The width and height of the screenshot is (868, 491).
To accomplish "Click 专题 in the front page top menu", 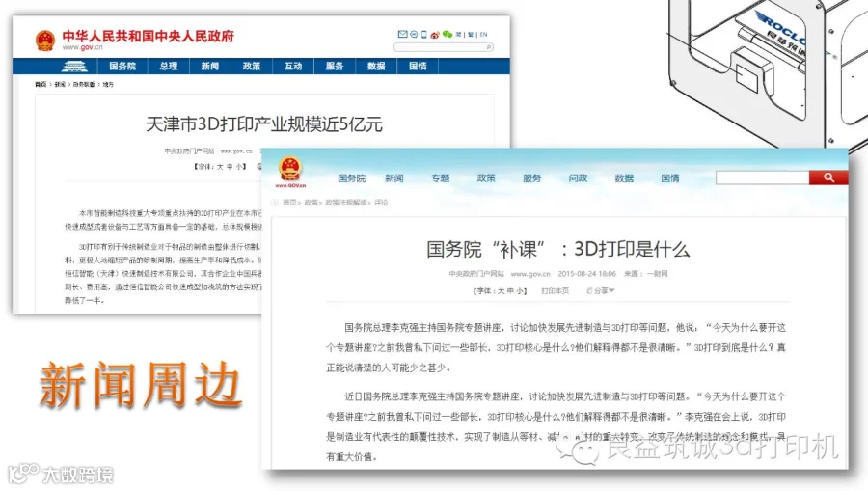I will coord(440,178).
